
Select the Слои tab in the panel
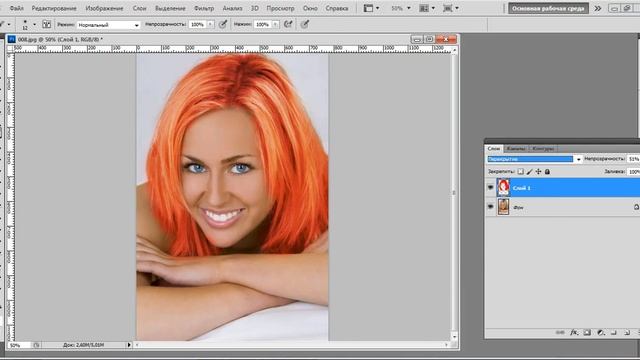(x=493, y=149)
